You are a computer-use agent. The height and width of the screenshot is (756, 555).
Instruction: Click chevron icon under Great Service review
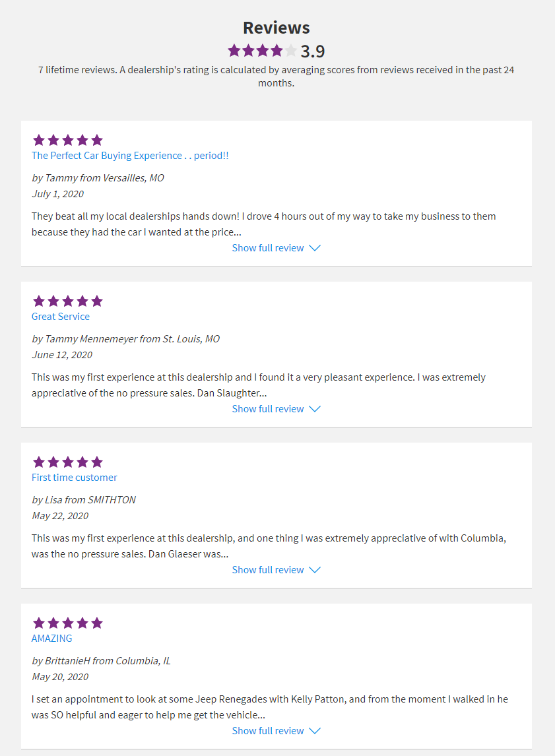point(315,409)
